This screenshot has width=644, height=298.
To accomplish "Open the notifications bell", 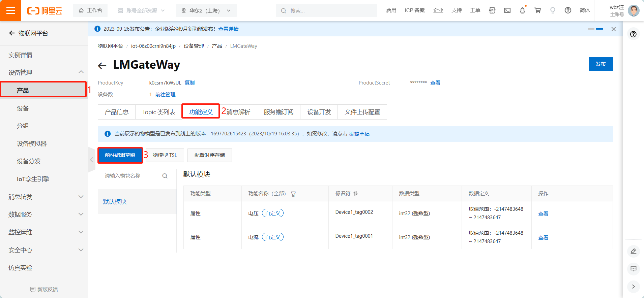I will click(522, 10).
